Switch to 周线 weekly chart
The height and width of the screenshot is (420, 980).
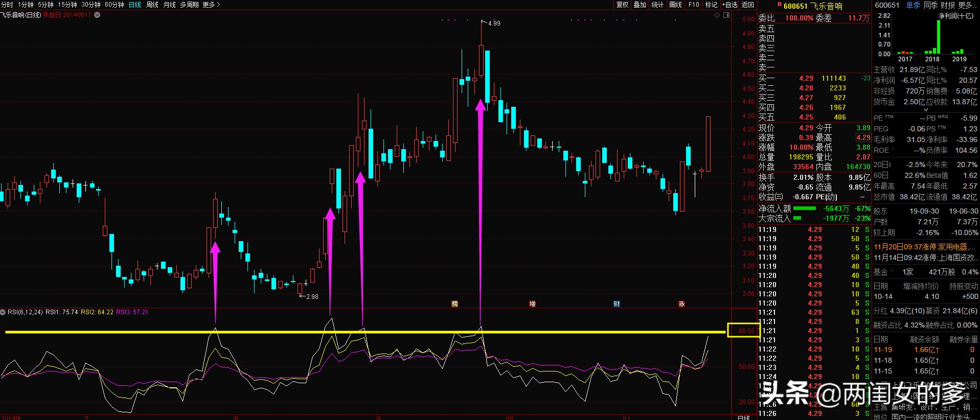click(x=152, y=5)
